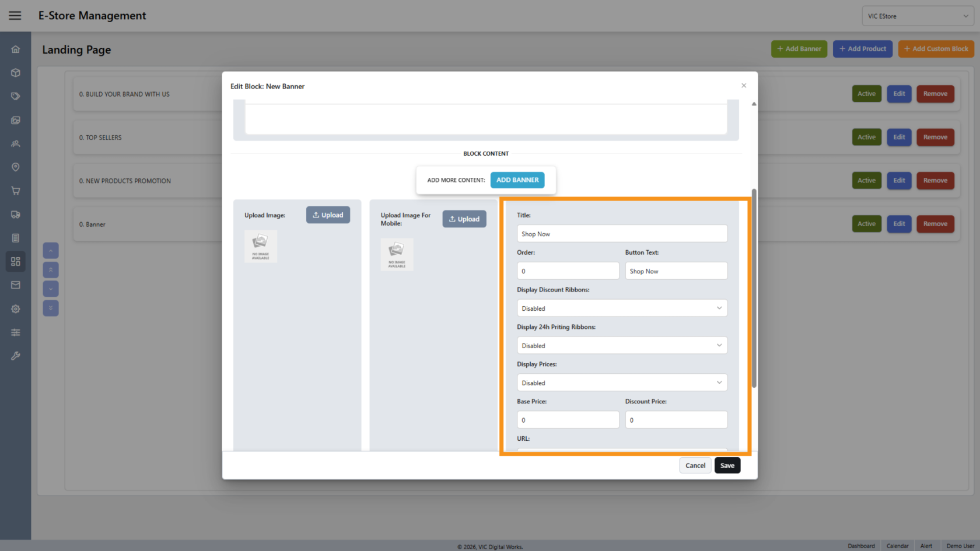Image resolution: width=980 pixels, height=551 pixels.
Task: Open the envelope mail icon in sidebar
Action: tap(16, 285)
